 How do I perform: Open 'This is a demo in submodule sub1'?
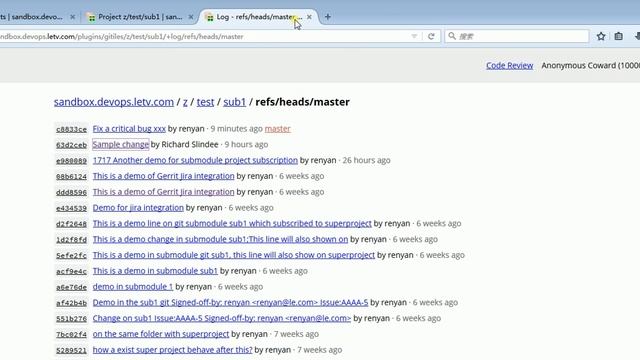click(x=155, y=271)
